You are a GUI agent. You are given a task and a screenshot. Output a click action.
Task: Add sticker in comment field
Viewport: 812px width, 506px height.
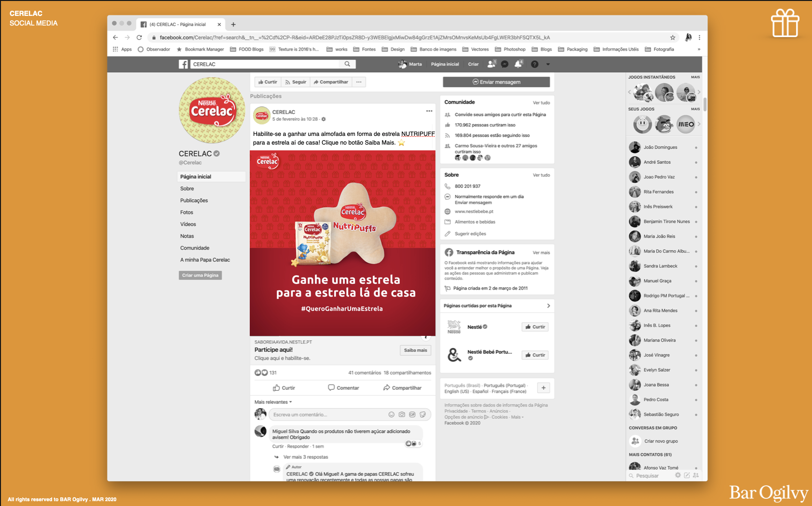pyautogui.click(x=423, y=414)
